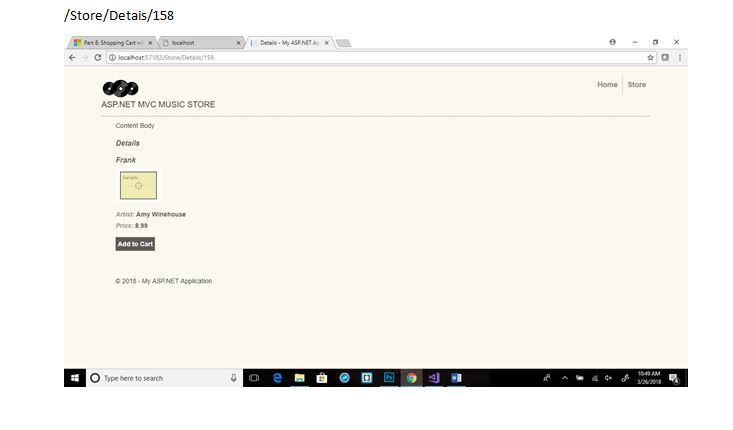This screenshot has width=733, height=430.
Task: Open Microsoft Store from the taskbar
Action: pos(322,378)
